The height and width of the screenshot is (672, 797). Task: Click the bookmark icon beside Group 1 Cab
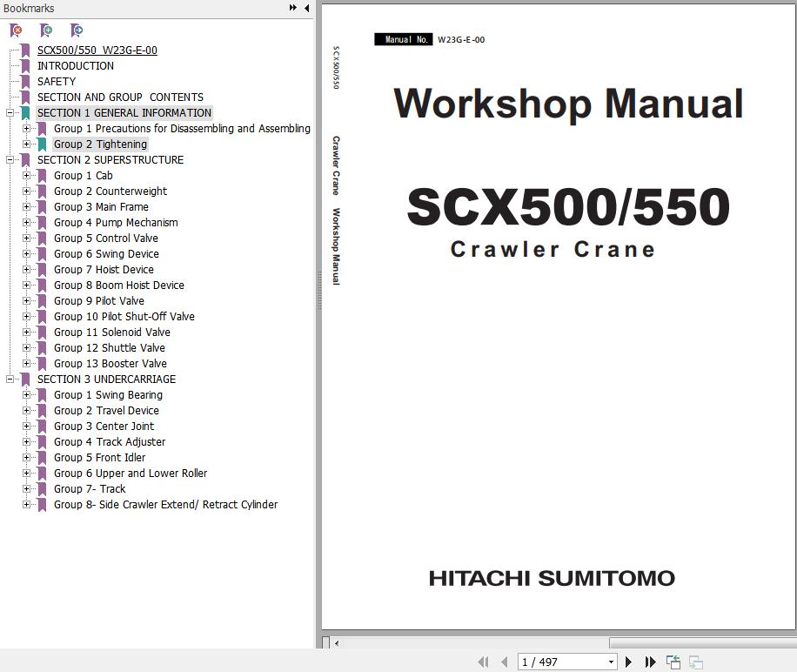click(x=42, y=175)
